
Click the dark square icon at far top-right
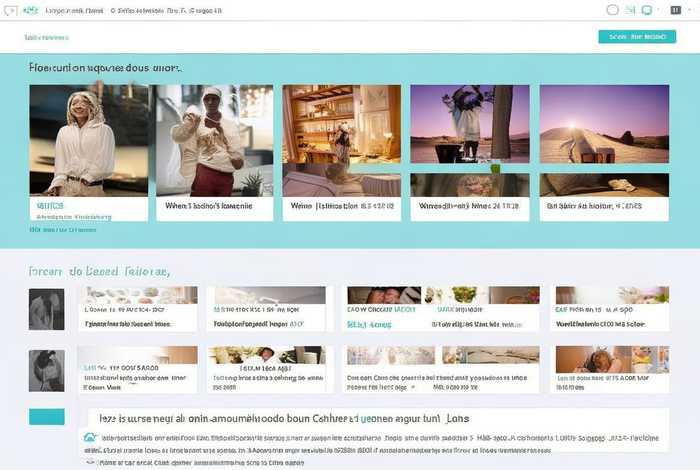point(674,10)
